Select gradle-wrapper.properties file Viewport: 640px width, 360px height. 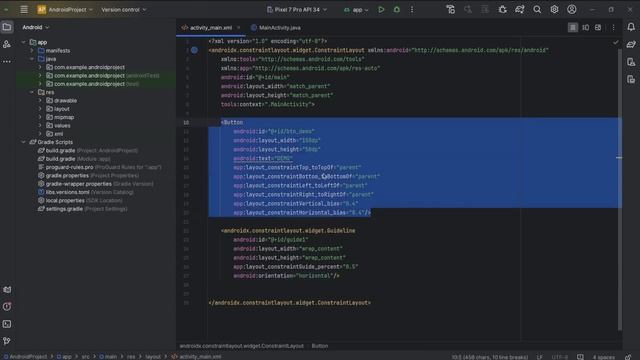(96, 184)
